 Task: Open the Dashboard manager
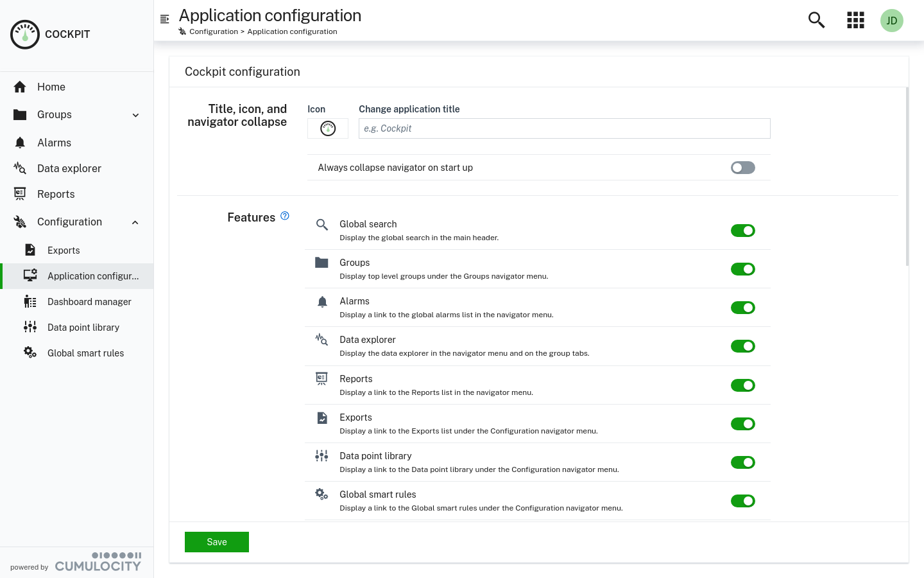[89, 301]
